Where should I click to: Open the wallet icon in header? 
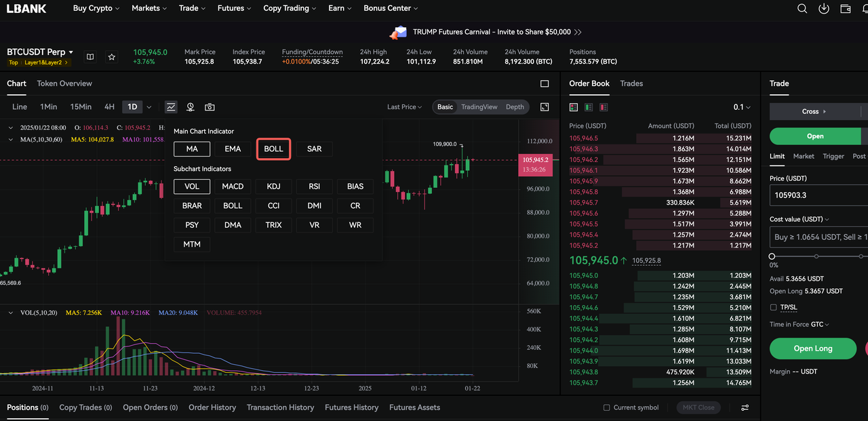pyautogui.click(x=846, y=9)
